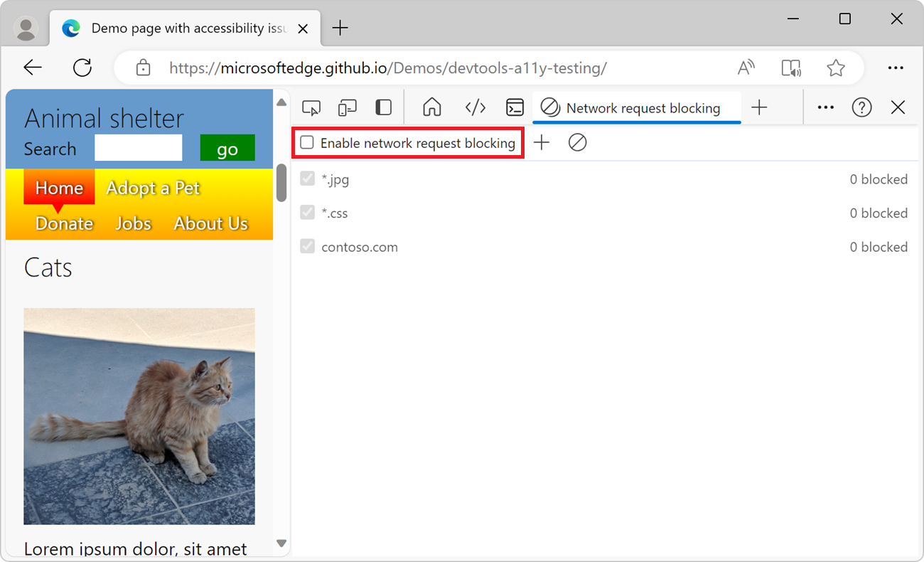Screen dimensions: 924x562
Task: Open the More tools plus menu
Action: 759,107
